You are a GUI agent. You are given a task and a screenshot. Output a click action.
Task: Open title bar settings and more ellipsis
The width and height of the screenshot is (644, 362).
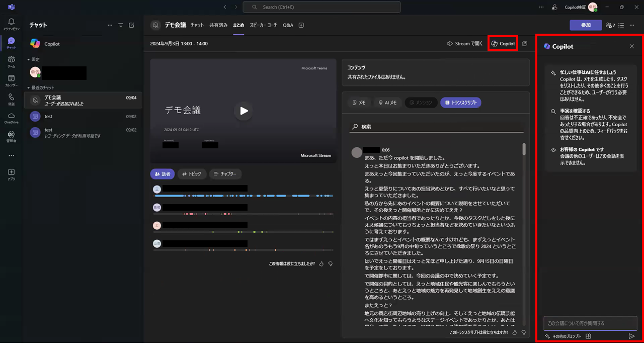click(x=541, y=7)
